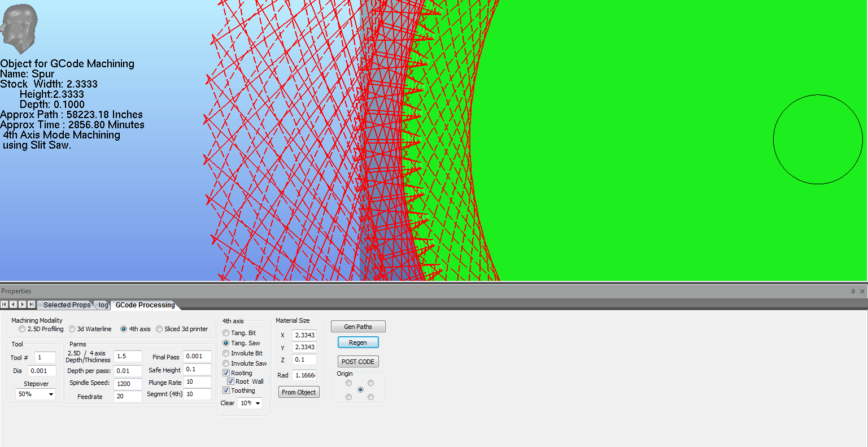Switch to the Selected Props tab
This screenshot has height=447, width=868.
67,305
